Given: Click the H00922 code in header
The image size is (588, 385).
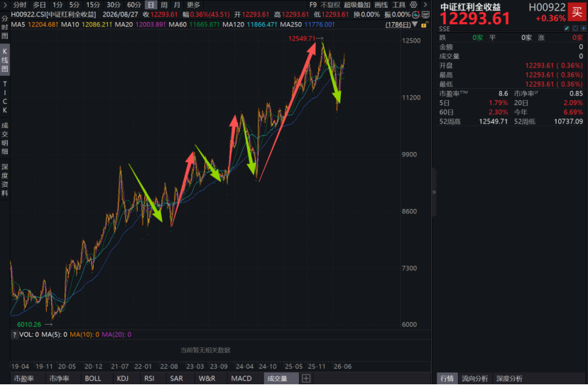Looking at the screenshot, I should click(x=547, y=7).
